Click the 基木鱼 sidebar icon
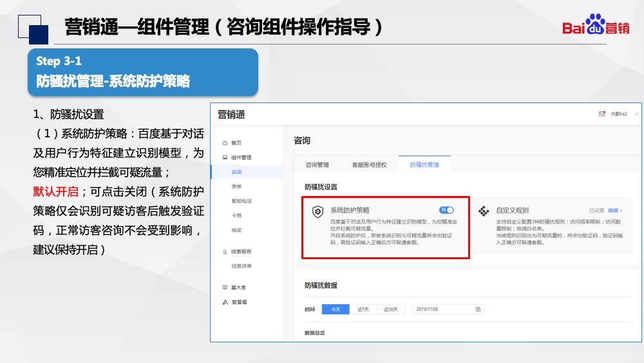The height and width of the screenshot is (363, 644). tap(224, 287)
